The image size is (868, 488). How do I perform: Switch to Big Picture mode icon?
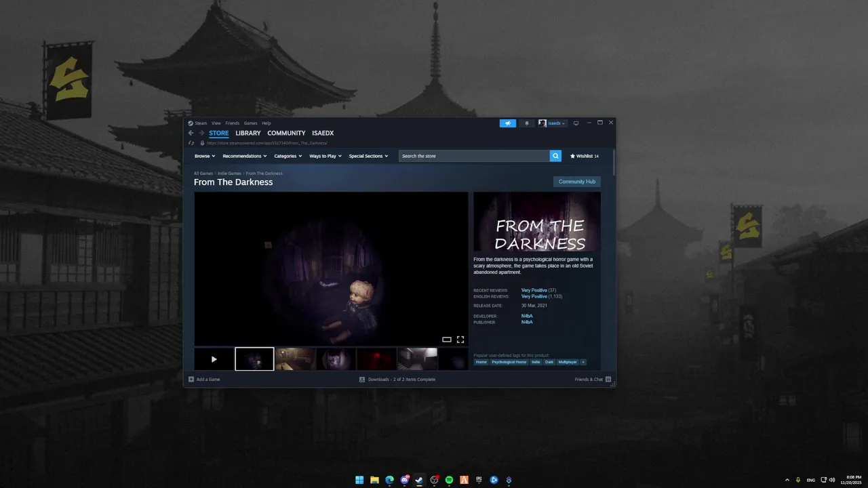576,123
